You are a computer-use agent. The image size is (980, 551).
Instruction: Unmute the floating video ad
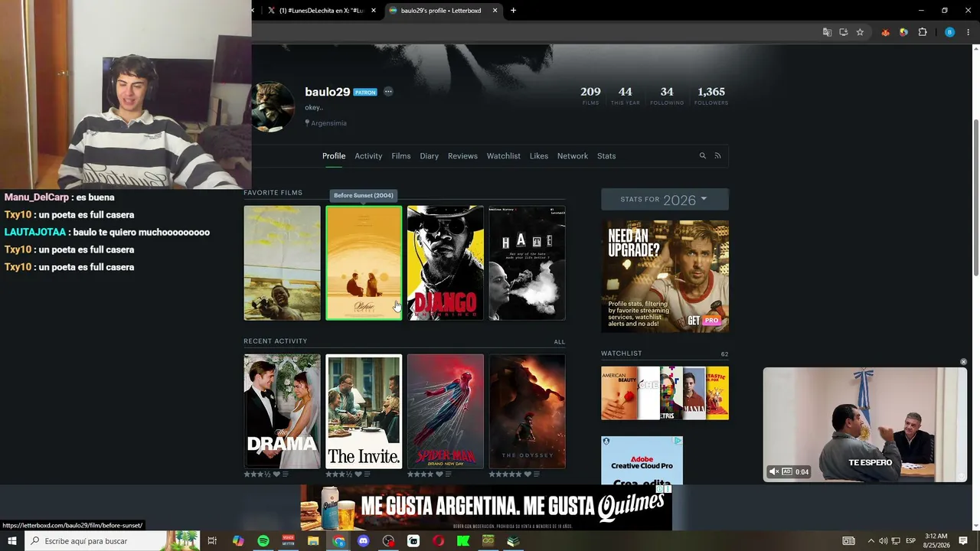click(x=774, y=471)
